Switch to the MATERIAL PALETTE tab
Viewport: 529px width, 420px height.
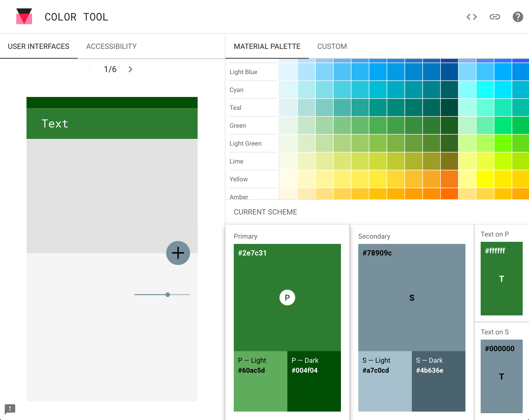click(x=267, y=46)
